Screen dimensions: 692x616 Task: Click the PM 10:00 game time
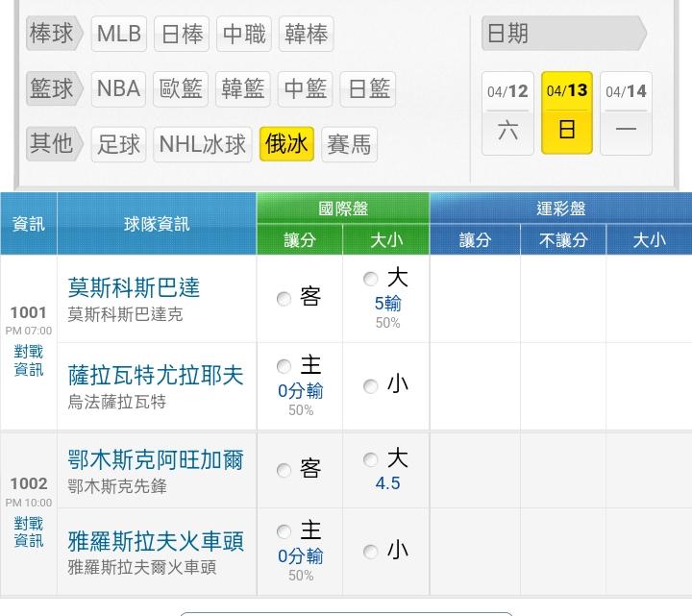[29, 503]
